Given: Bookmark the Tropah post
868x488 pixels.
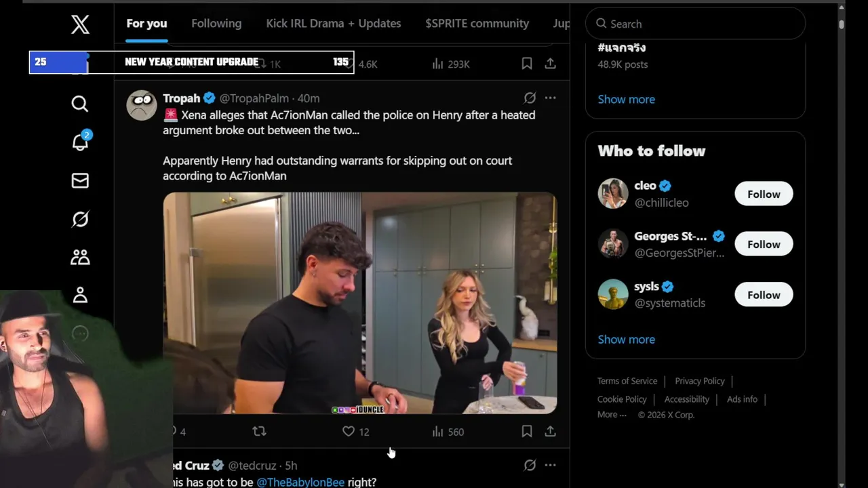Looking at the screenshot, I should coord(527,431).
